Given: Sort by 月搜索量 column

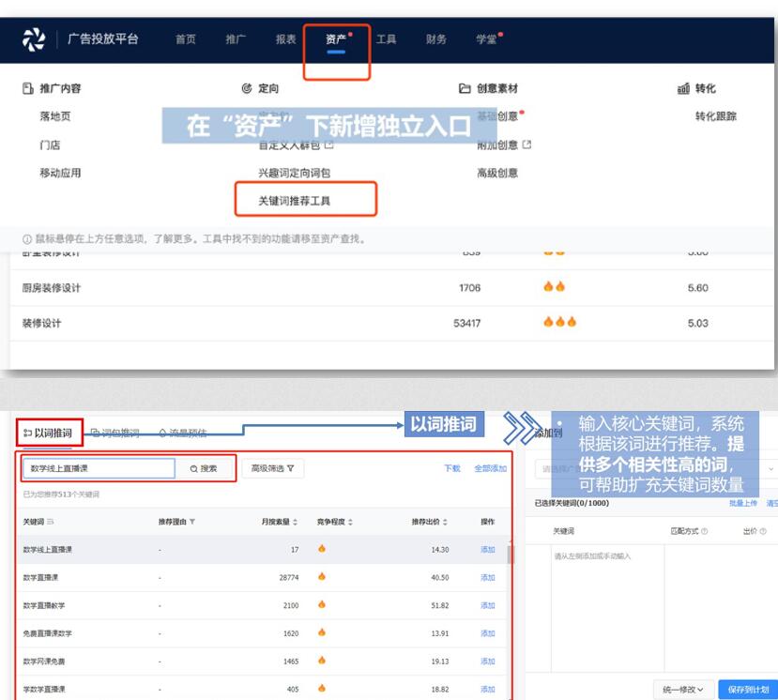Looking at the screenshot, I should pos(296,522).
